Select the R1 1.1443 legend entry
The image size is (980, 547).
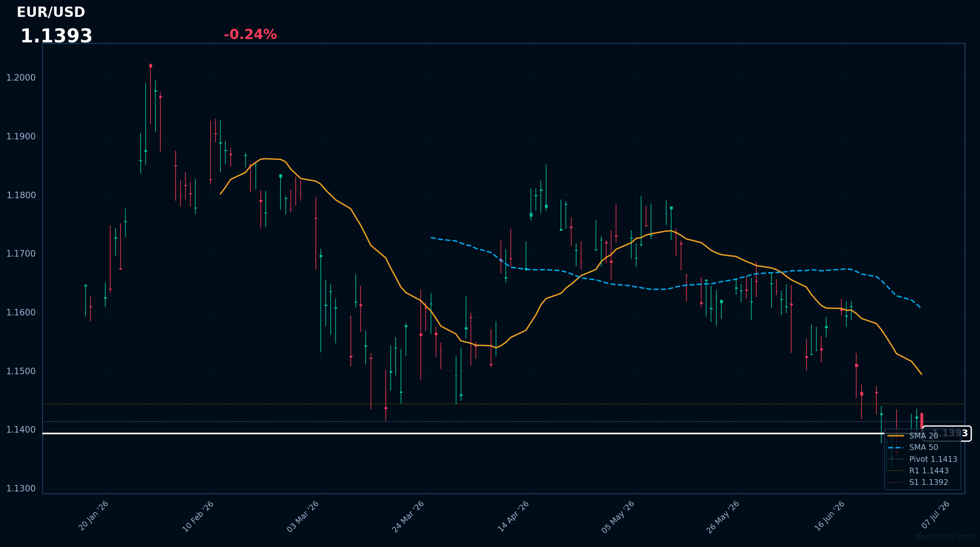(918, 471)
